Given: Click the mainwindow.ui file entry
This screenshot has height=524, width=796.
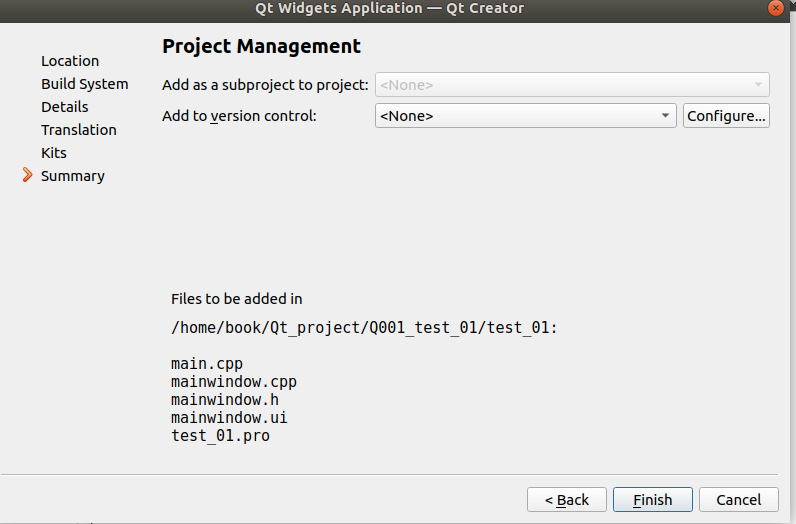Looking at the screenshot, I should tap(229, 418).
